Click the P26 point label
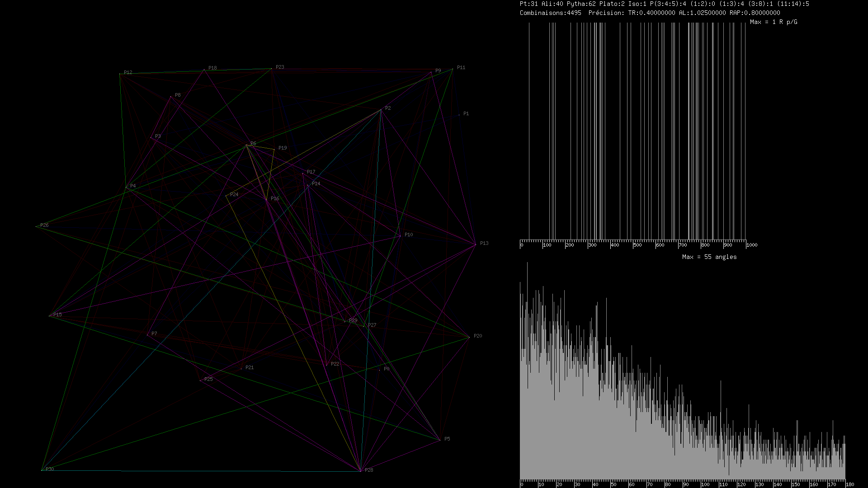Screen dimensions: 868x488 click(44, 225)
